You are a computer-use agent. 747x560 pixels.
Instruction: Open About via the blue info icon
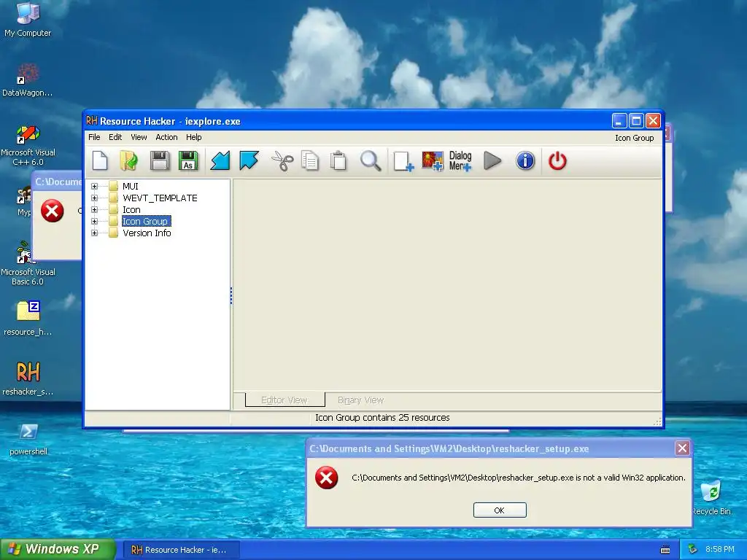[x=525, y=160]
